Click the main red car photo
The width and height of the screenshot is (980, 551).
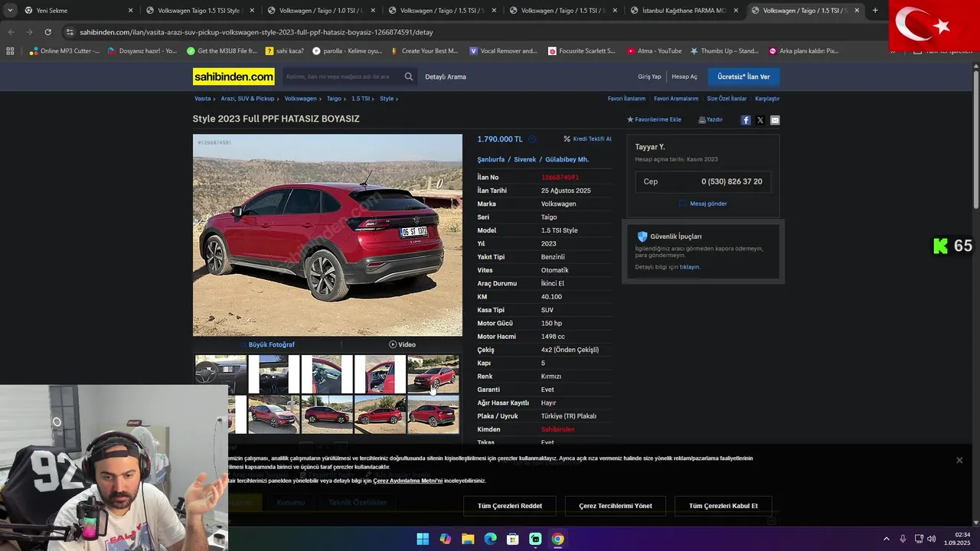328,235
